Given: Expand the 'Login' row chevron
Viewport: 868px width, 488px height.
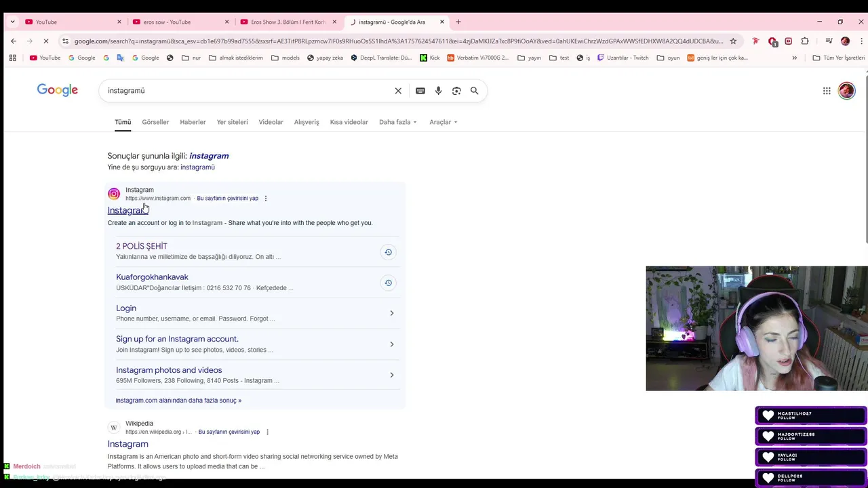Looking at the screenshot, I should (391, 313).
